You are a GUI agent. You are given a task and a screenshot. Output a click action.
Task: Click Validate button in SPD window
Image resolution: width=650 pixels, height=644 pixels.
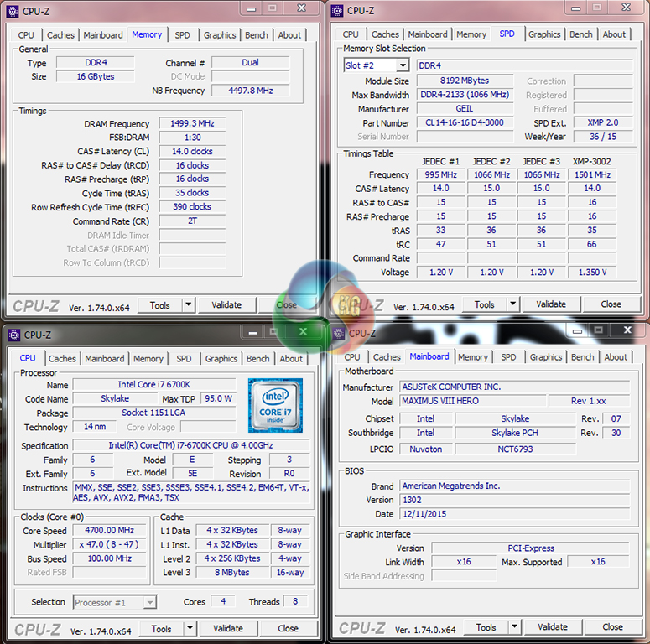(x=551, y=304)
